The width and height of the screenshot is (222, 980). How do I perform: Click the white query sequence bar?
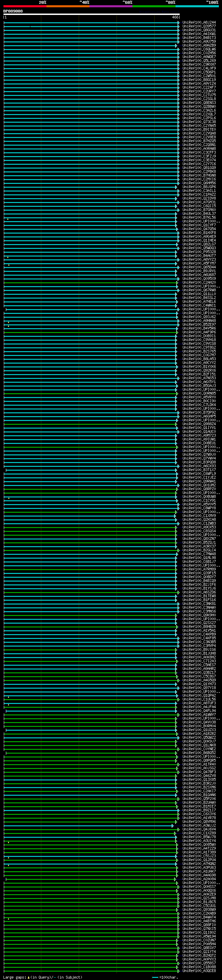click(92, 15)
